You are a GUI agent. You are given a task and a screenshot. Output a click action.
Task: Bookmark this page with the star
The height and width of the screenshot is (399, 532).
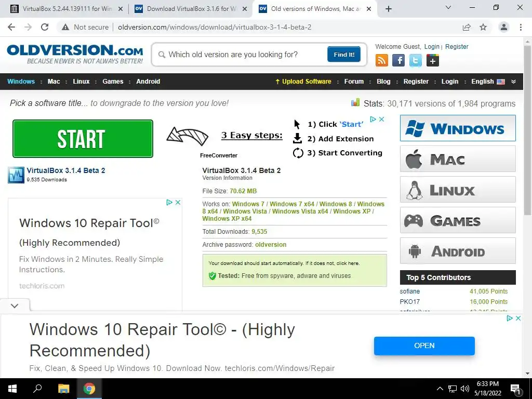(x=483, y=27)
